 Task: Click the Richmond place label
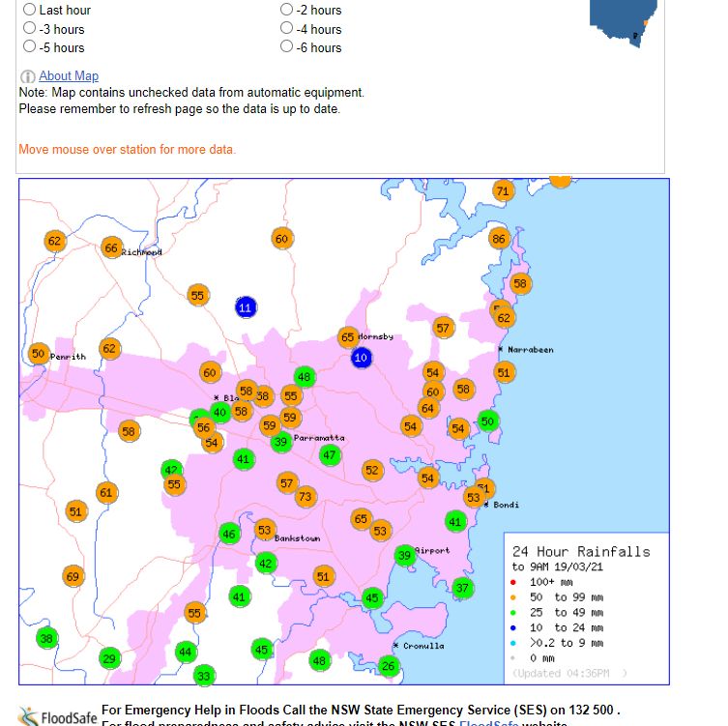[141, 252]
